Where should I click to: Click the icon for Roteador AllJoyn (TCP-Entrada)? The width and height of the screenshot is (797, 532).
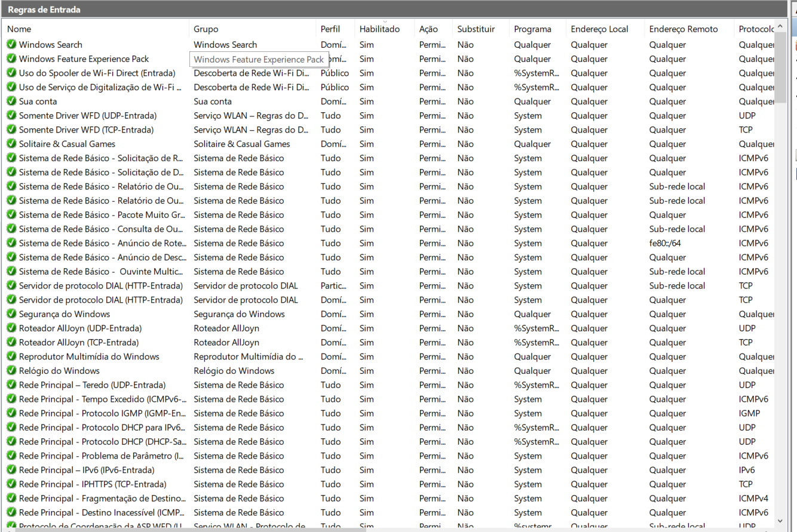tap(11, 342)
